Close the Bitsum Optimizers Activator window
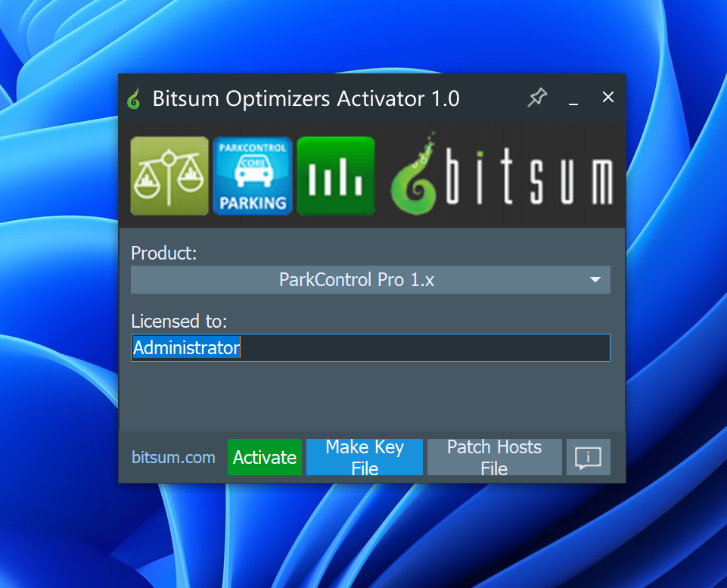Viewport: 727px width, 588px height. (607, 98)
